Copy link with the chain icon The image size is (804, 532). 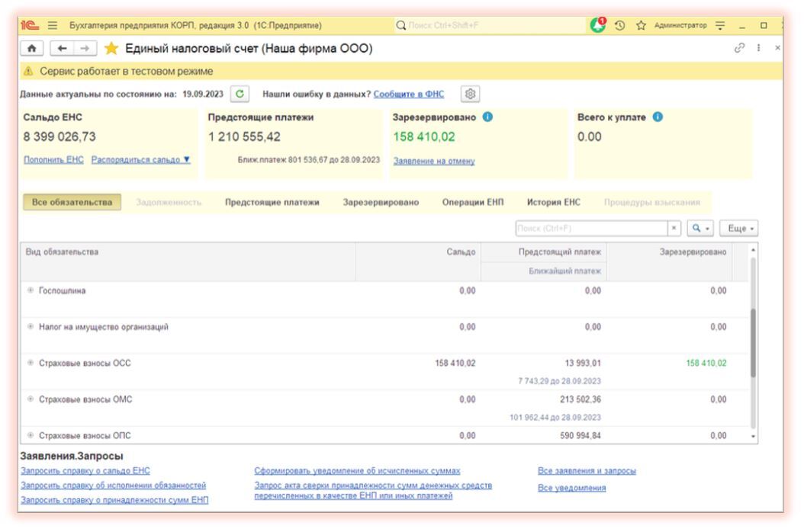coord(739,48)
